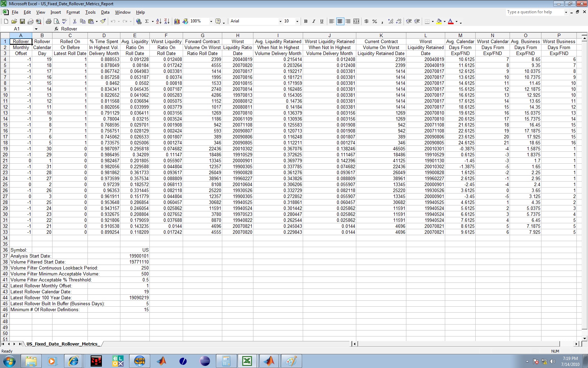
Task: Toggle Italic formatting
Action: point(314,21)
